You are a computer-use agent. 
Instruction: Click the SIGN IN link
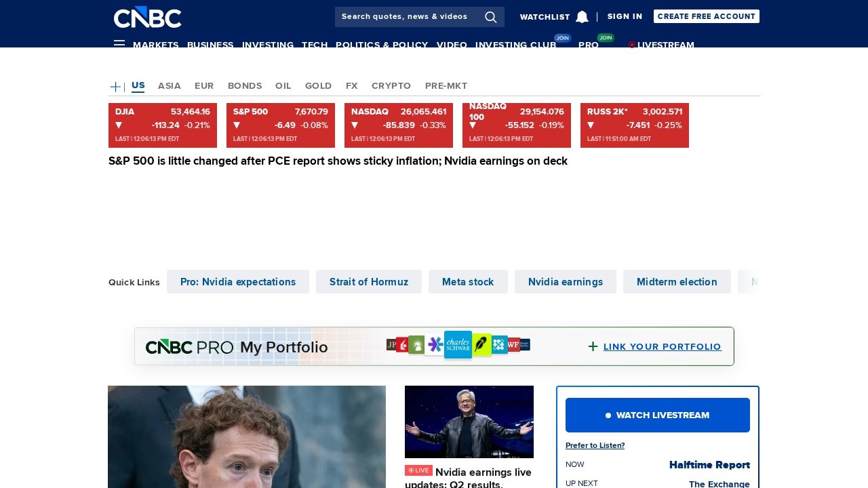coord(625,16)
